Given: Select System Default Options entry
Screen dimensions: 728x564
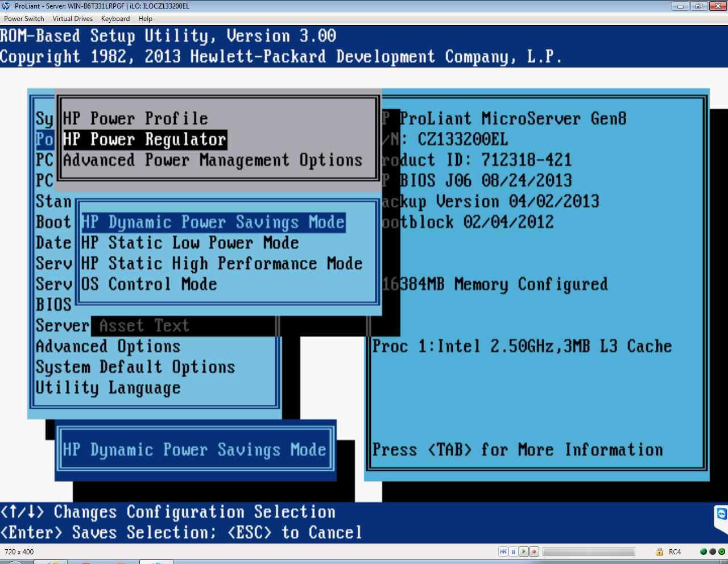Looking at the screenshot, I should click(135, 367).
